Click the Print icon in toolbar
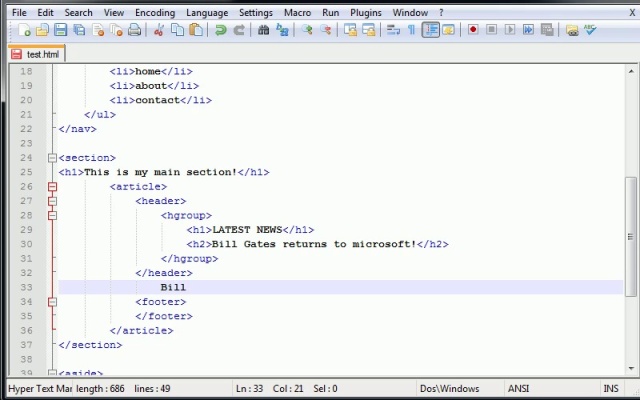 coord(134,31)
